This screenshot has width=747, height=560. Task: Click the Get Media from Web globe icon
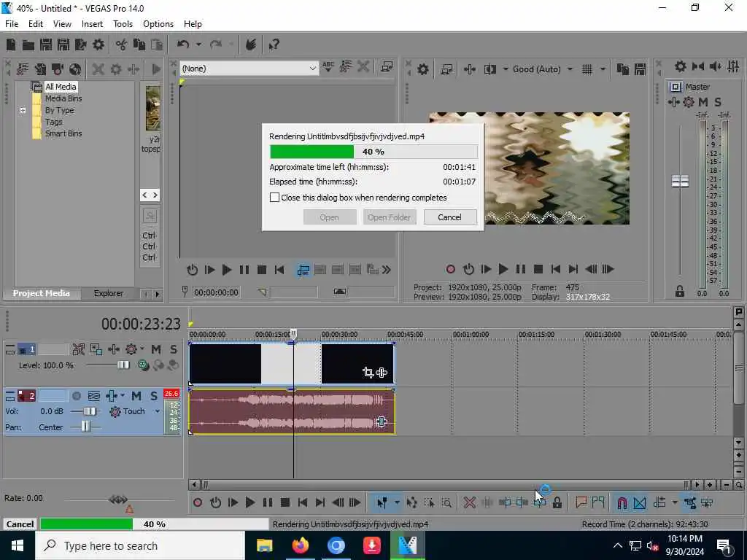75,69
